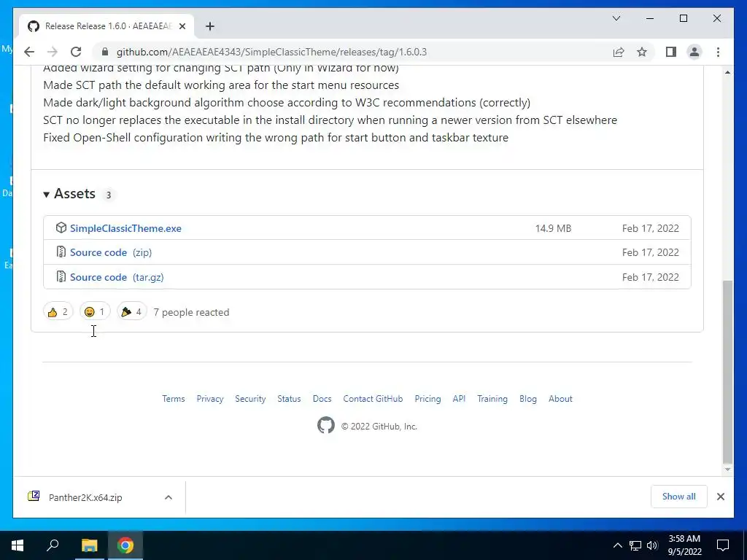The image size is (747, 560).
Task: Open the Chrome profile avatar menu
Action: pyautogui.click(x=694, y=52)
